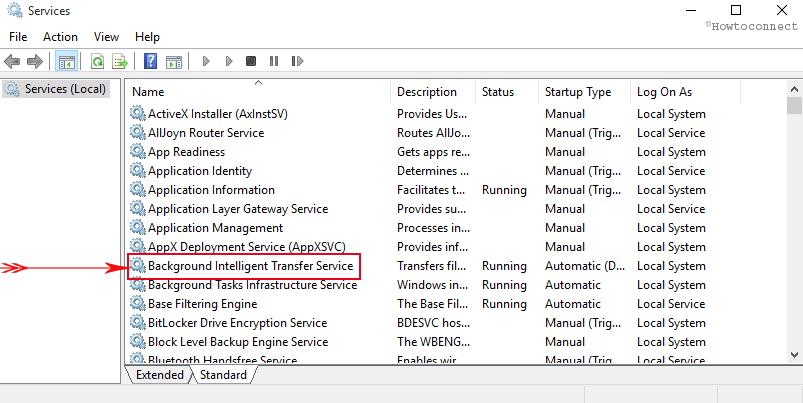Click gear icon beside AppX Deployment Service
The height and width of the screenshot is (403, 803).
pos(137,246)
